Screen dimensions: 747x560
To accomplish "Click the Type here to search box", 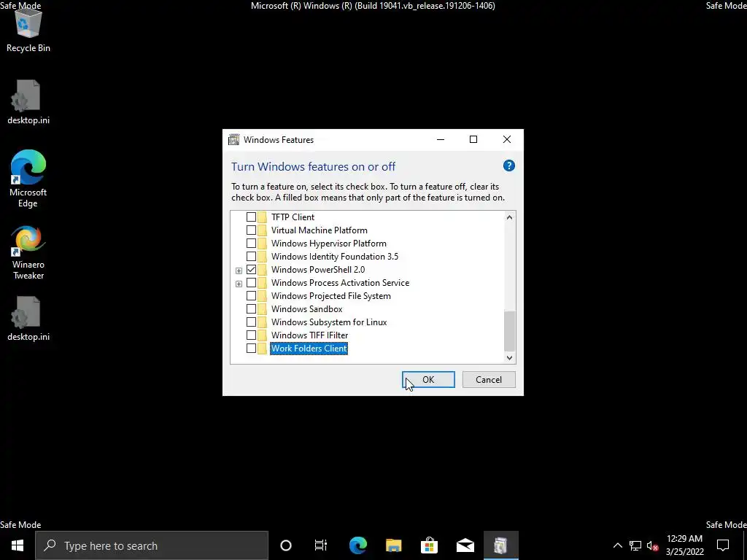I will click(x=152, y=545).
